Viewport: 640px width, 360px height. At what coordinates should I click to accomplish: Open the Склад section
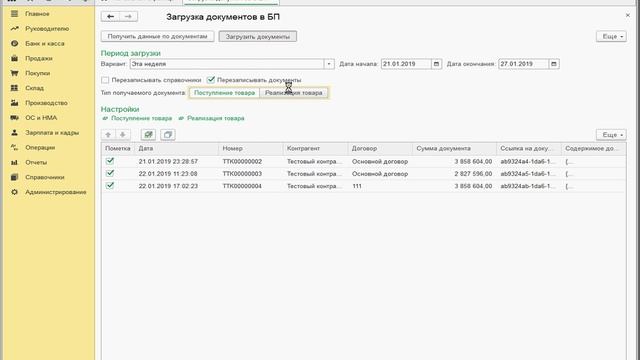[34, 88]
